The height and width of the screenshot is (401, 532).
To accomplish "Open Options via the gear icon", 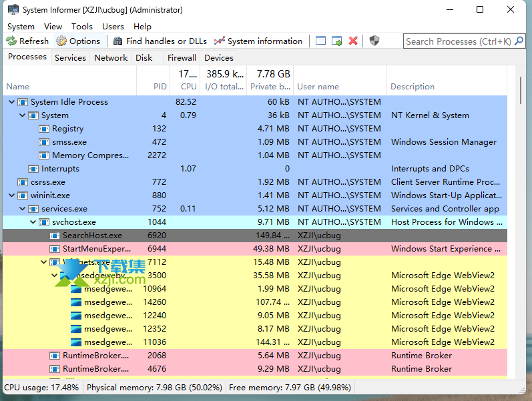I will (61, 41).
